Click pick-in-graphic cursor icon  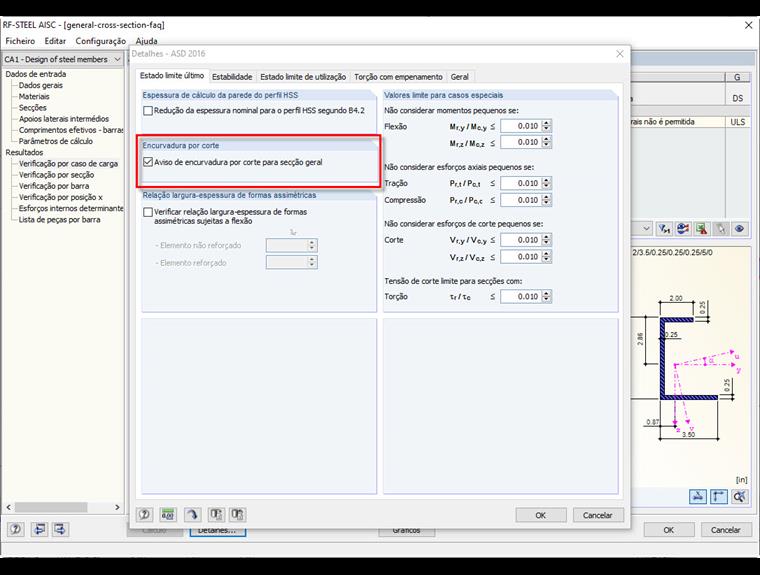click(721, 229)
